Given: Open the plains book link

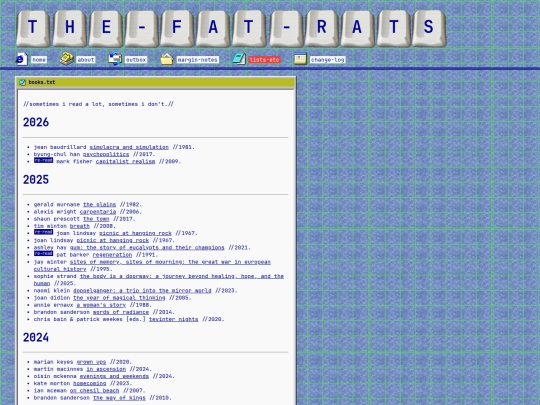Looking at the screenshot, I should [100, 205].
